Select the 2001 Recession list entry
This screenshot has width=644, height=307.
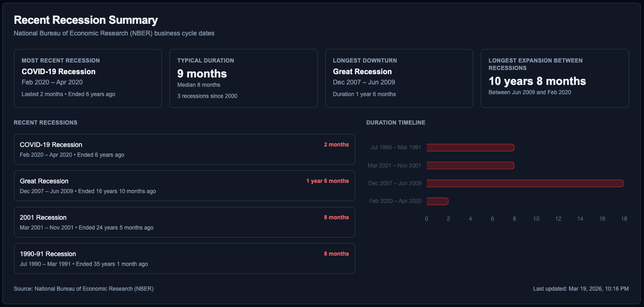[184, 222]
